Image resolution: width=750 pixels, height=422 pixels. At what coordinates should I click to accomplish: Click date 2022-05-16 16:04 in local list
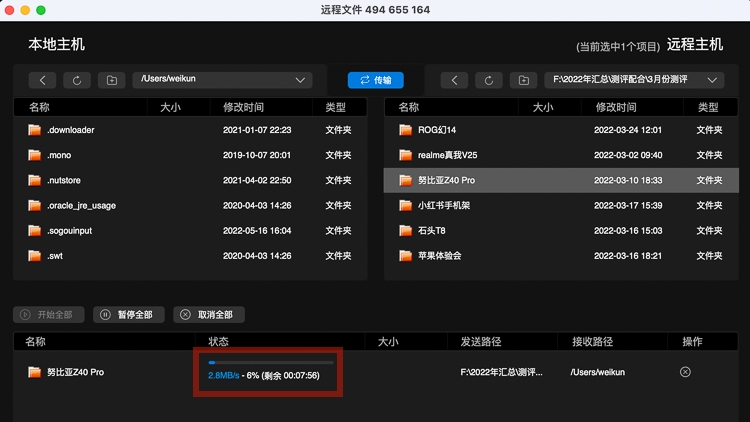257,231
